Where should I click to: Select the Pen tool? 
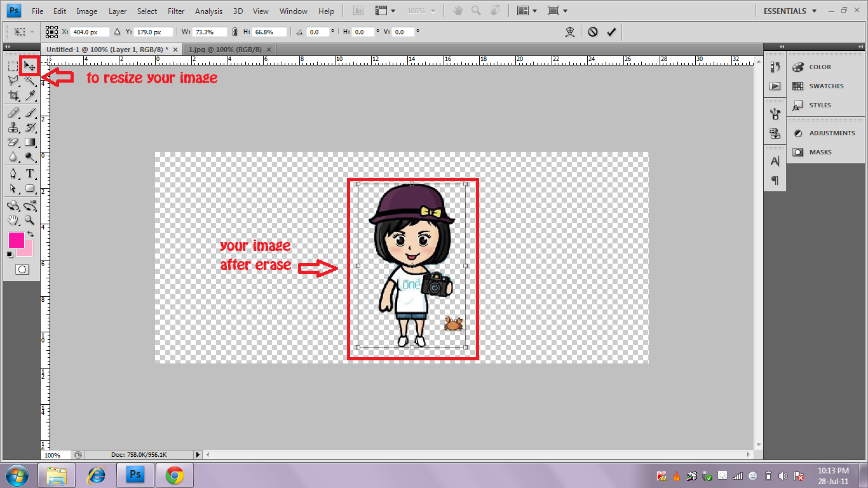pyautogui.click(x=13, y=173)
